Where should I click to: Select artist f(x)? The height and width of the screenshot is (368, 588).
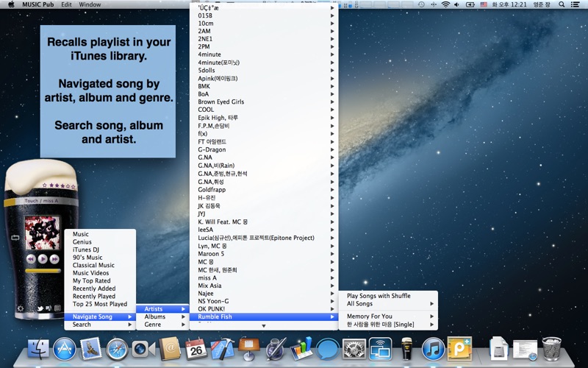click(x=264, y=133)
